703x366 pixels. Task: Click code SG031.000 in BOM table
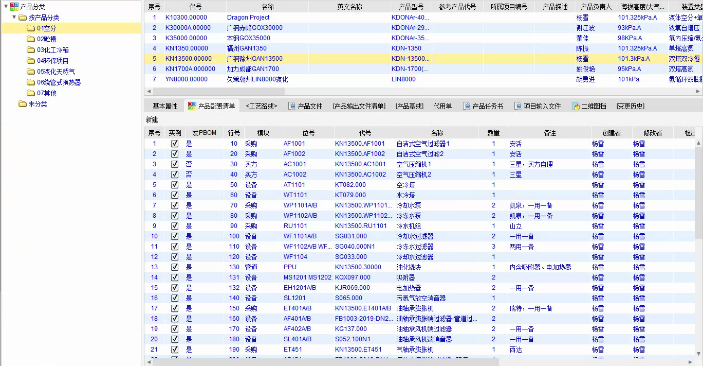351,236
